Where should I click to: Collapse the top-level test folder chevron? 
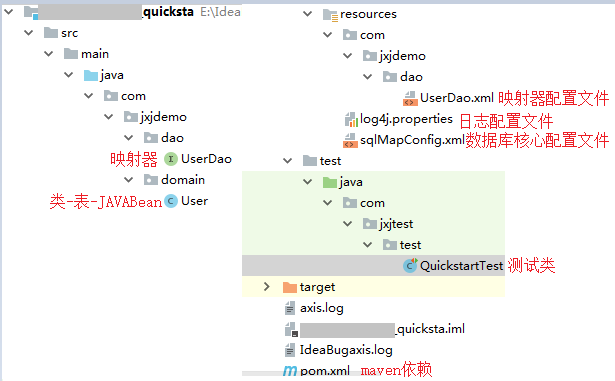(287, 160)
